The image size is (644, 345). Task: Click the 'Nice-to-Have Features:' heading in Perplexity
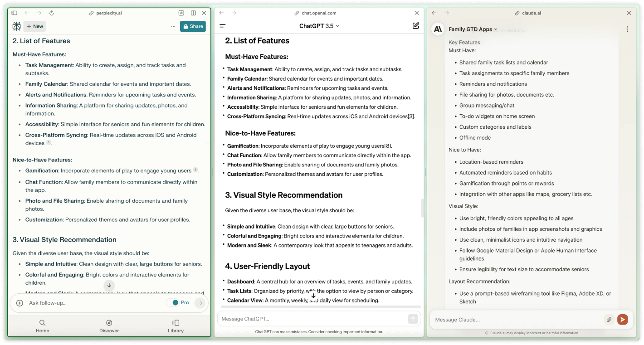pyautogui.click(x=42, y=160)
